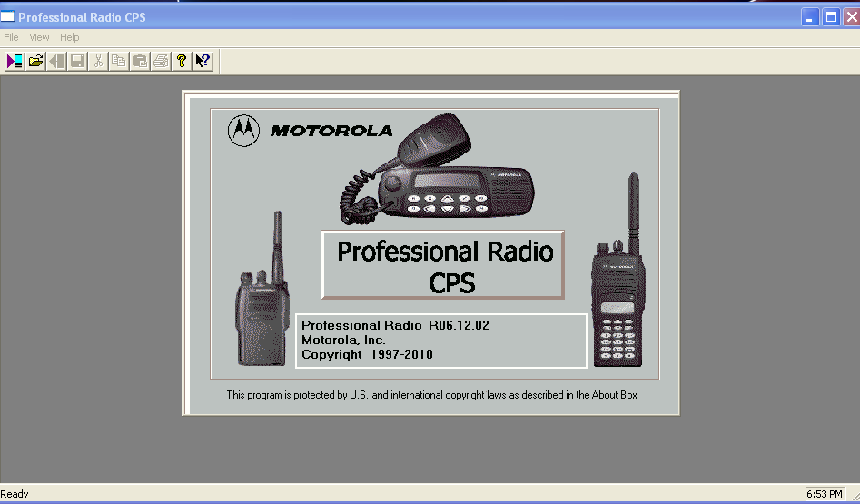Click the Copy icon in toolbar
Image resolution: width=860 pixels, height=504 pixels.
coord(119,61)
